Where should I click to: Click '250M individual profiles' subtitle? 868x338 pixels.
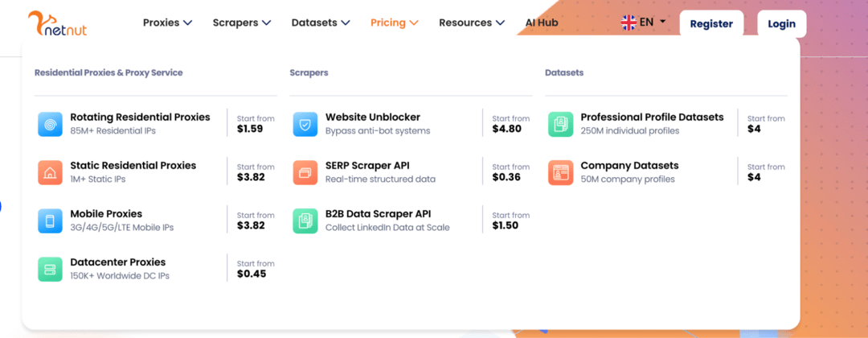(630, 130)
